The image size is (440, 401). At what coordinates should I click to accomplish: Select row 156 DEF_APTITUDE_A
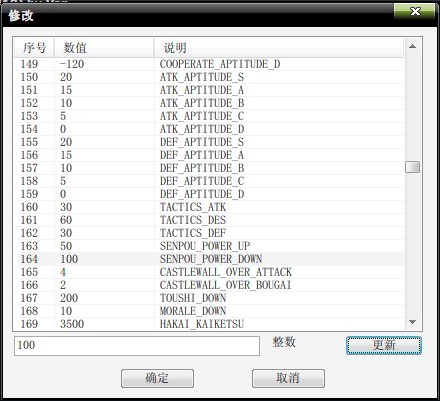point(209,155)
